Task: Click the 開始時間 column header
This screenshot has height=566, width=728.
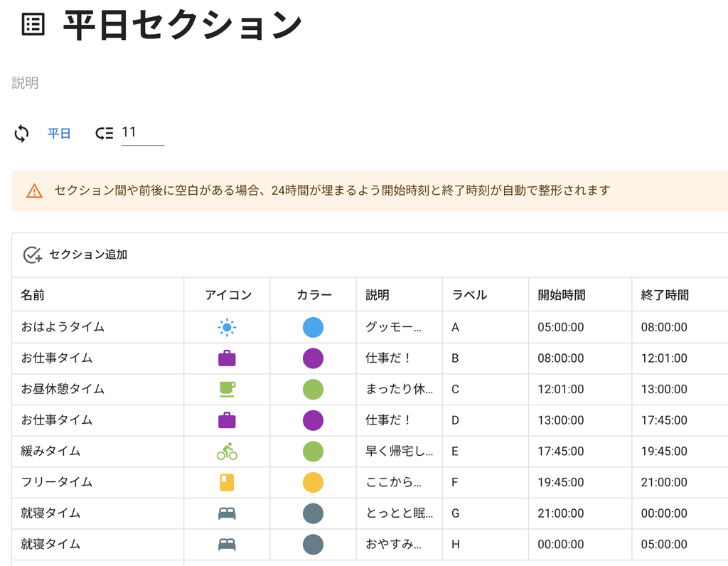Action: click(580, 295)
